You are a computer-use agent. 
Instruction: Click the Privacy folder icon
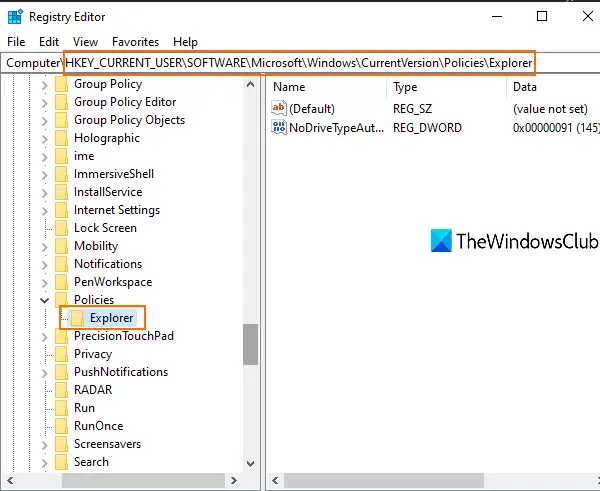[62, 354]
